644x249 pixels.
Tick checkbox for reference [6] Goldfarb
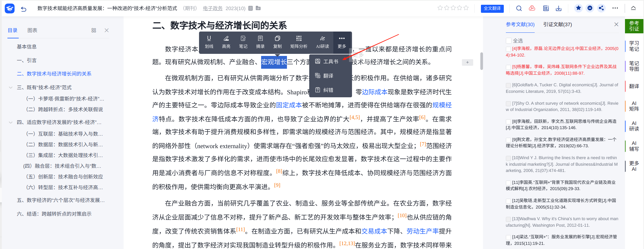pyautogui.click(x=509, y=85)
